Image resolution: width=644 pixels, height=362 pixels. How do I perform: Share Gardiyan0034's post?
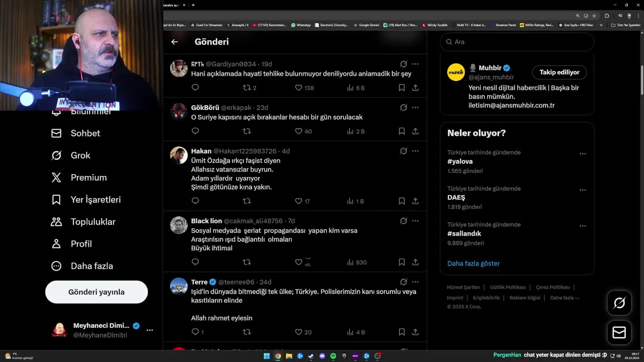pyautogui.click(x=415, y=87)
